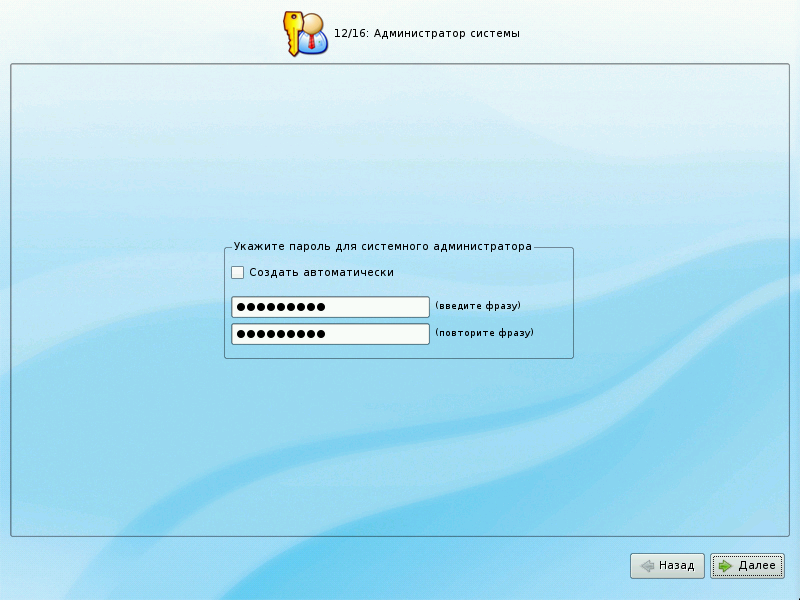Focus the введите фразу password field
The image size is (800, 600).
[x=330, y=307]
